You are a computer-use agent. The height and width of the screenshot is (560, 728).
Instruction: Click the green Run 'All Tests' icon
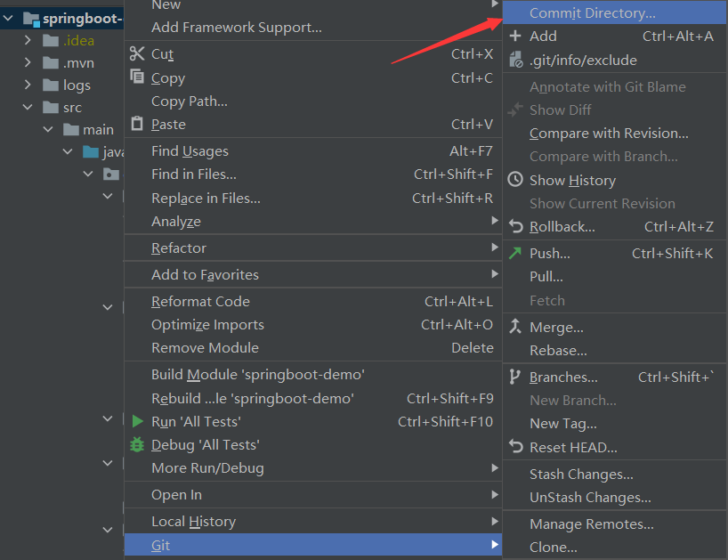coord(137,421)
